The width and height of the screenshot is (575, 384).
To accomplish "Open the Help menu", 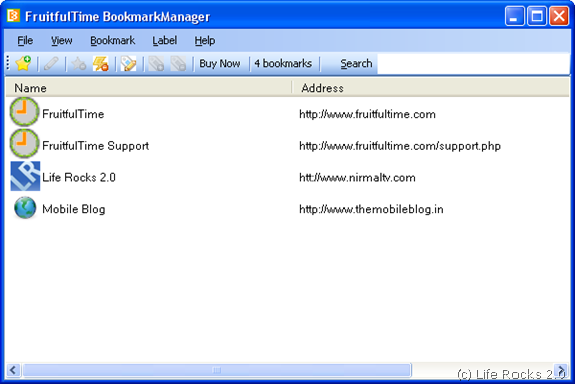I will coord(205,40).
